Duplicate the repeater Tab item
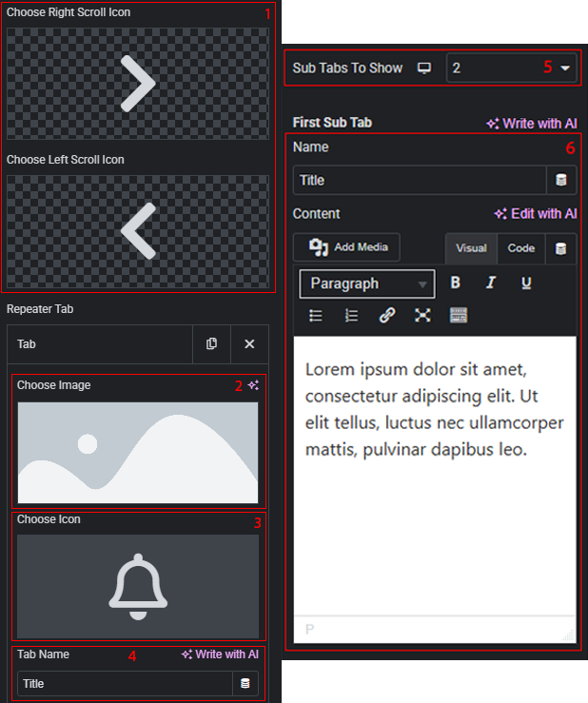Screen dimensions: 588x703 tap(211, 343)
